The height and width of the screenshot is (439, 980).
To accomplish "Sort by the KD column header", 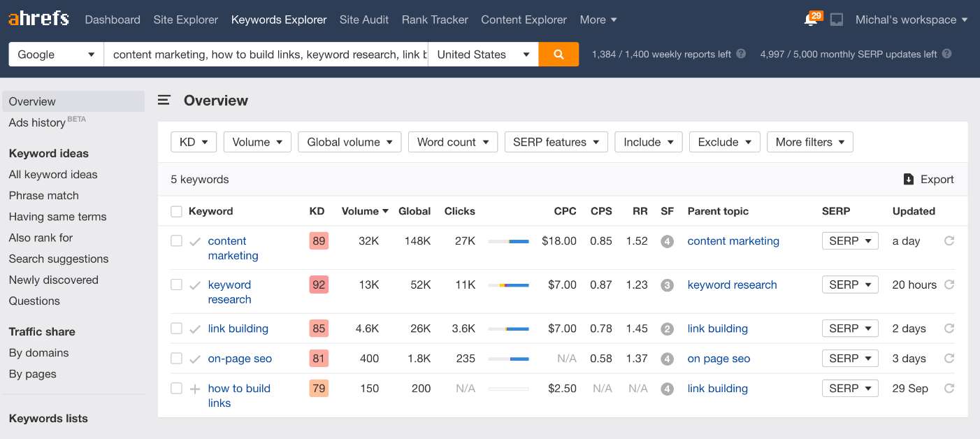I will coord(317,211).
